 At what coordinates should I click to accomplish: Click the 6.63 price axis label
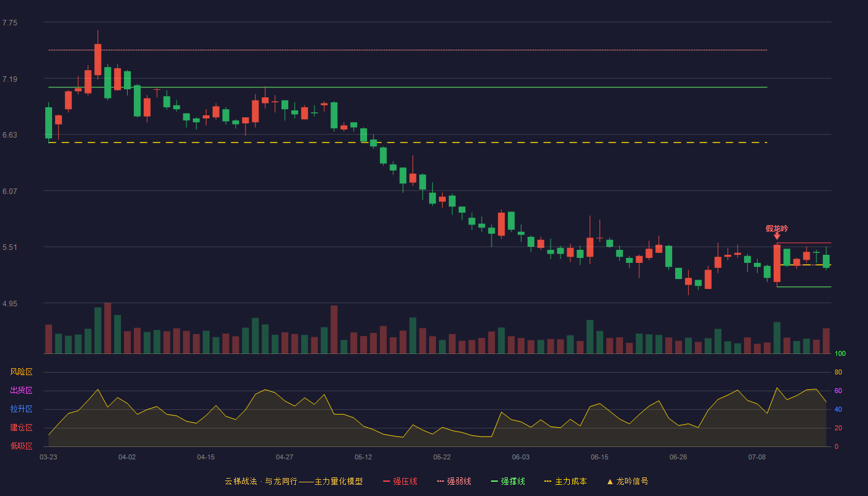10,135
